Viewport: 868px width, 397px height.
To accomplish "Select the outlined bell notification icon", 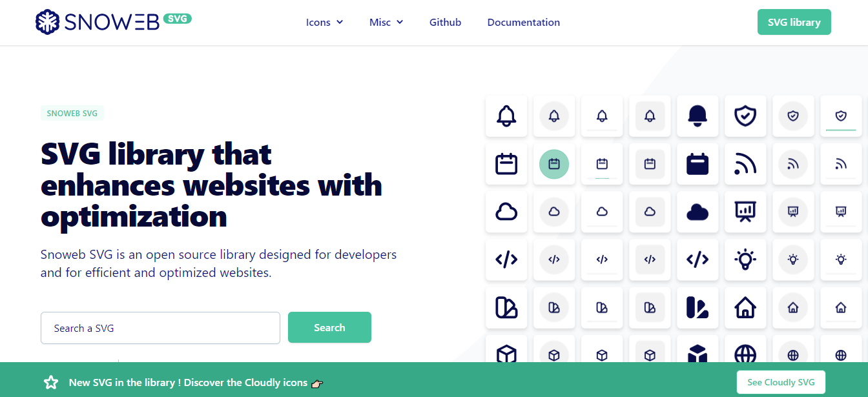I will tap(506, 116).
